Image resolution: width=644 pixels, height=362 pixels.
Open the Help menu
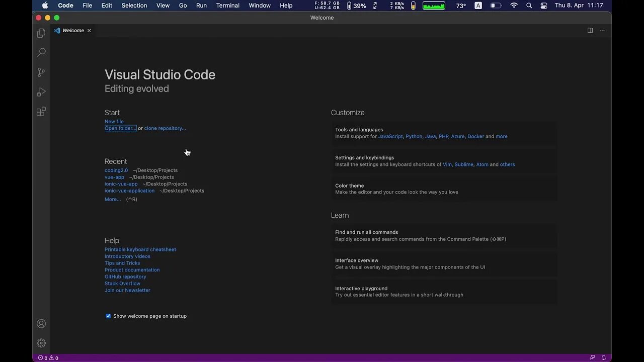[x=286, y=6]
